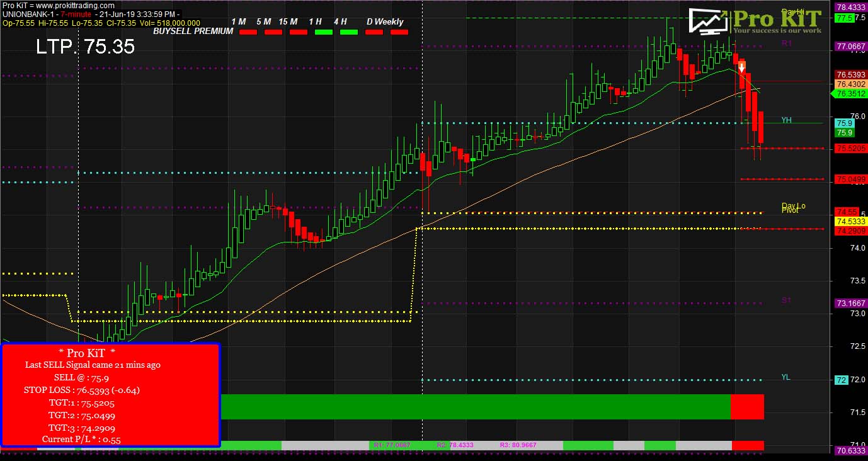Open the prokittrading.com link in the title

76,6
